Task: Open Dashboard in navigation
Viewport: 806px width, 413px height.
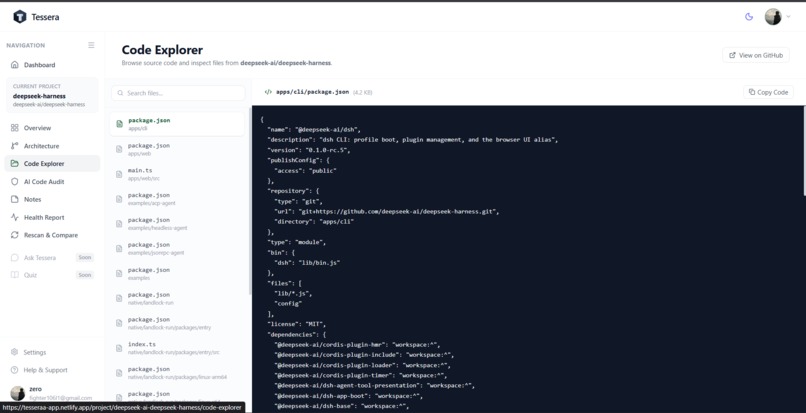Action: click(52, 65)
